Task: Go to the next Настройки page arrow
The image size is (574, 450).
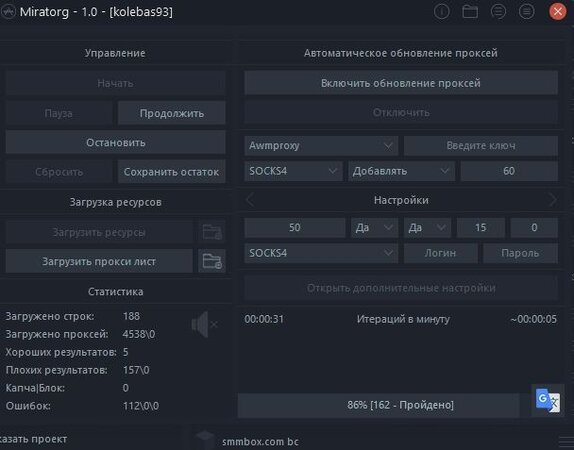Action: [552, 200]
